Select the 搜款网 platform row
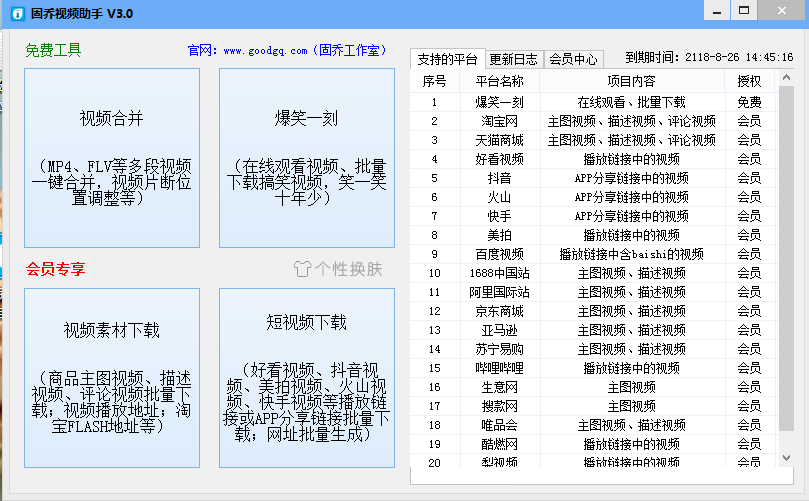 coord(593,406)
